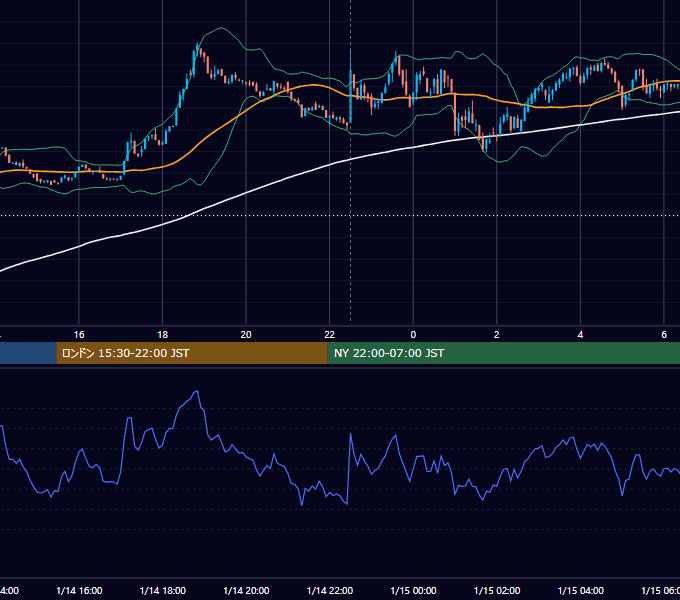The image size is (680, 600).
Task: Click the '16' hour label on upper axis
Action: (x=79, y=335)
